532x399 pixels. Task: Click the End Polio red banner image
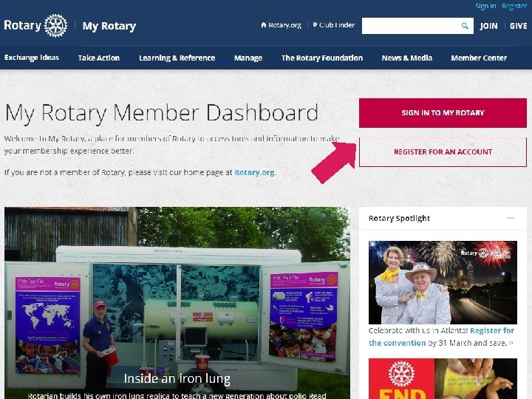click(443, 378)
